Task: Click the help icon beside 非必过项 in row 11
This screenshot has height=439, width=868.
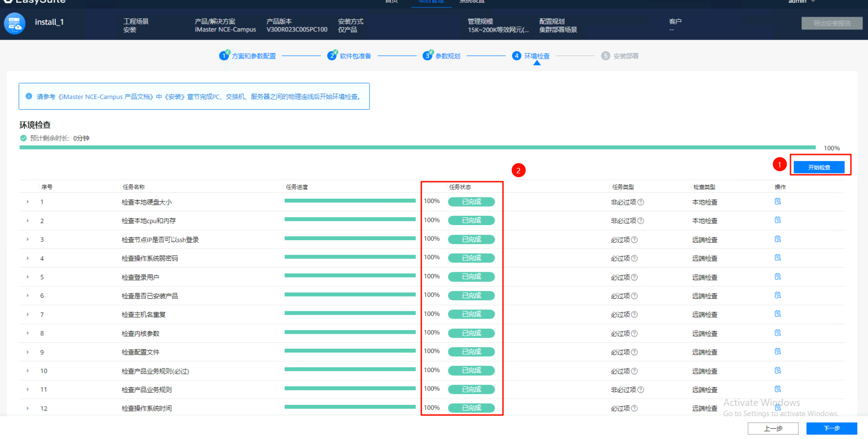Action: pos(641,390)
